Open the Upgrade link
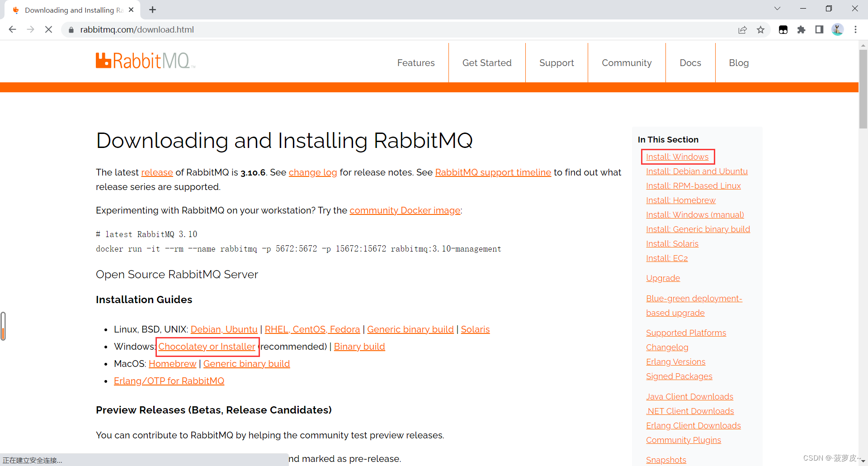This screenshot has width=868, height=466. click(663, 278)
